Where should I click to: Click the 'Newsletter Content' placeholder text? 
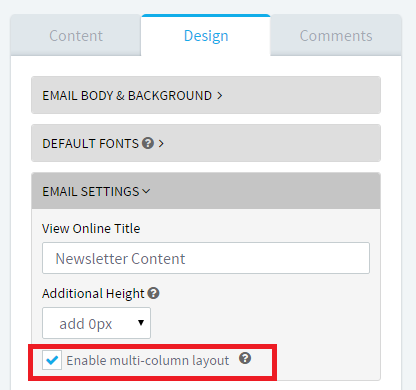click(120, 259)
